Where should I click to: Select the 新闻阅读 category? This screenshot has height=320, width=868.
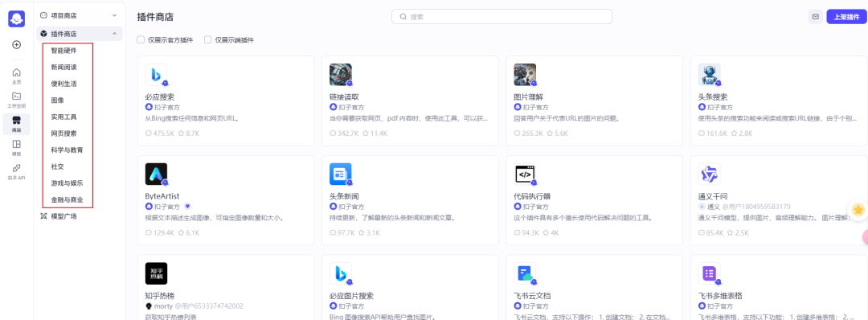pos(63,67)
